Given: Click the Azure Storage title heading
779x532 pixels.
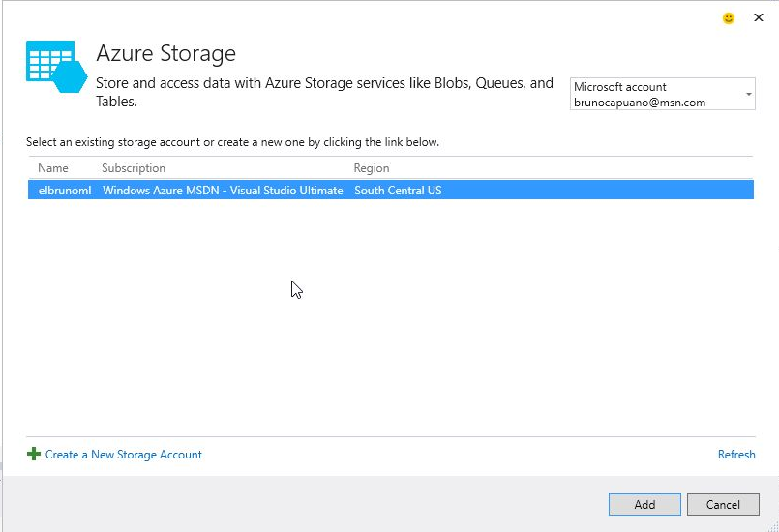Looking at the screenshot, I should pyautogui.click(x=165, y=53).
